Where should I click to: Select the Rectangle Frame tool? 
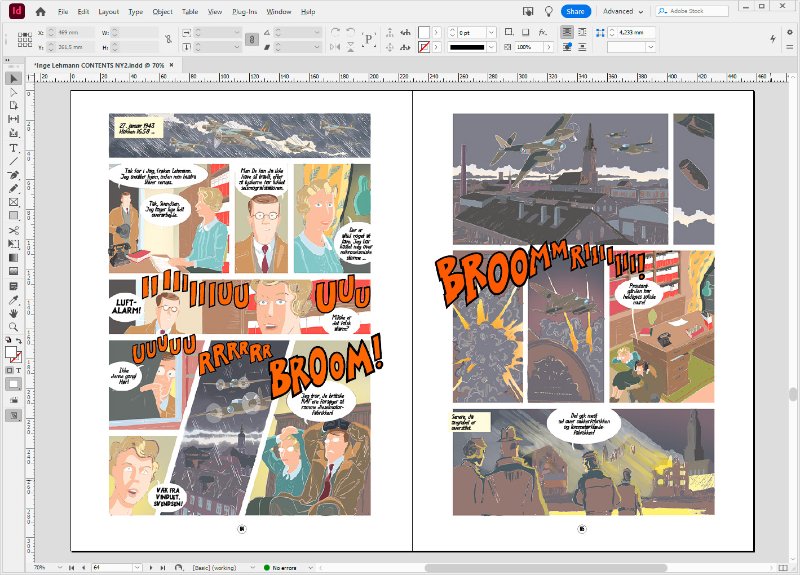(14, 203)
